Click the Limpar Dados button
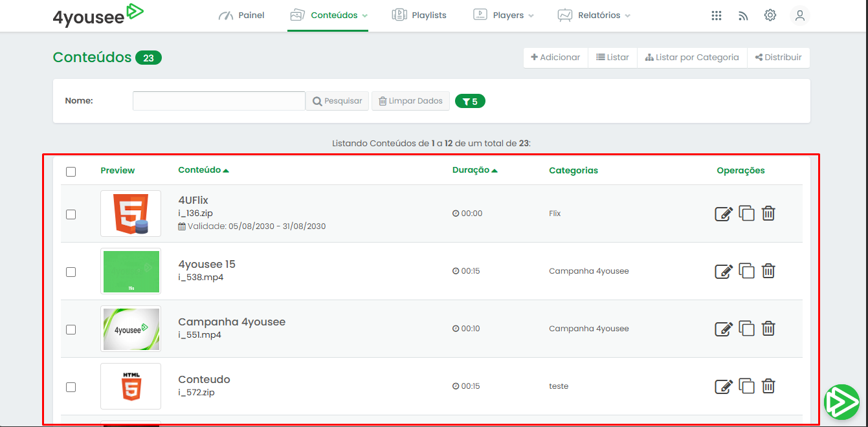The image size is (868, 427). click(x=410, y=101)
